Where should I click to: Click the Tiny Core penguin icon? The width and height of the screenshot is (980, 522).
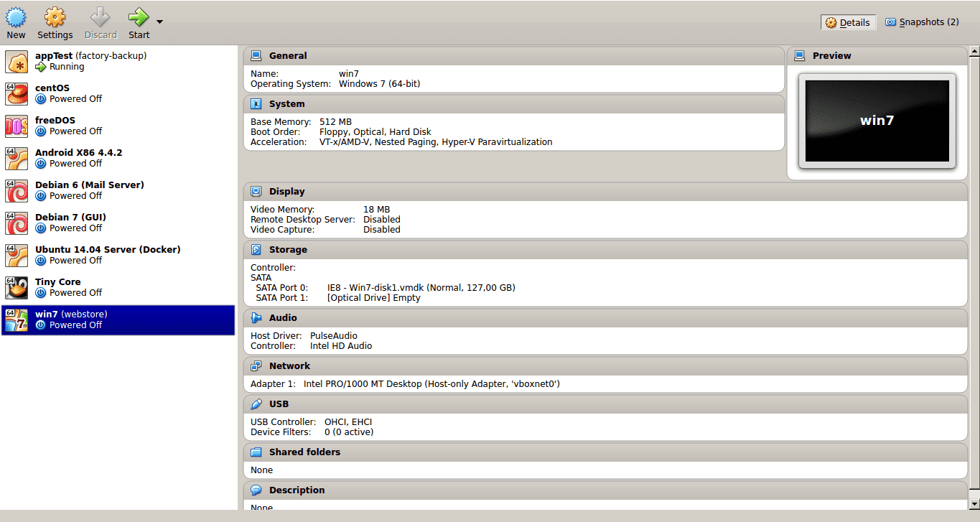[17, 287]
